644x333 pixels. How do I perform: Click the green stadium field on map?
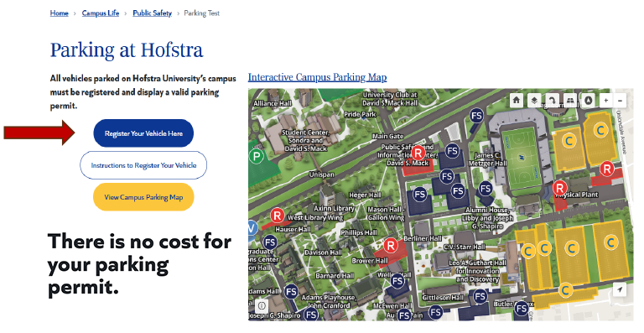coord(522,158)
